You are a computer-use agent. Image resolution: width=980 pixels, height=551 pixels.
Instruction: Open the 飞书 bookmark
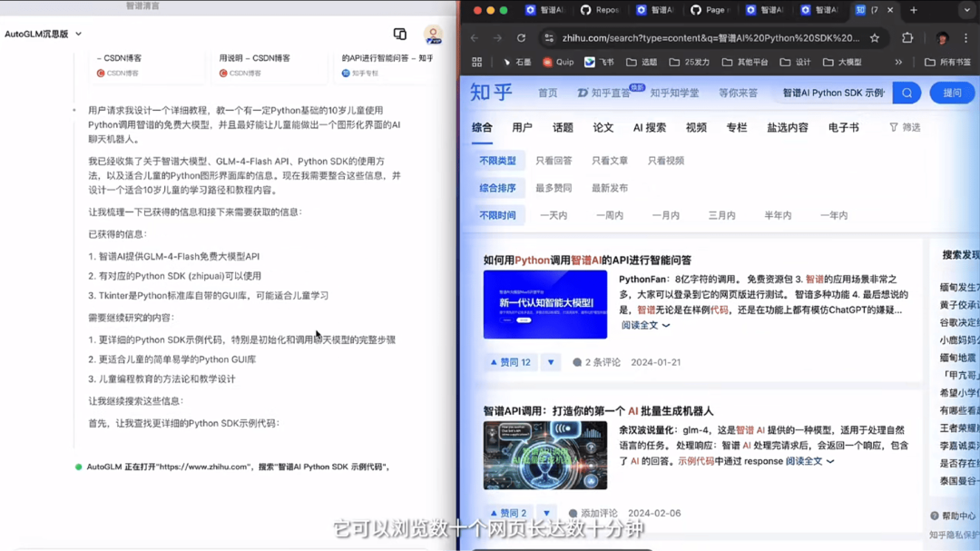(x=600, y=62)
